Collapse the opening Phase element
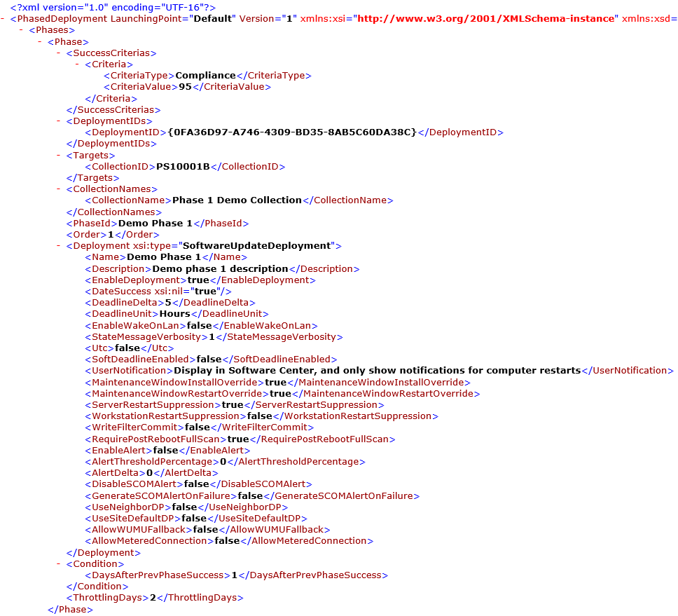Image resolution: width=678 pixels, height=616 pixels. pyautogui.click(x=40, y=41)
